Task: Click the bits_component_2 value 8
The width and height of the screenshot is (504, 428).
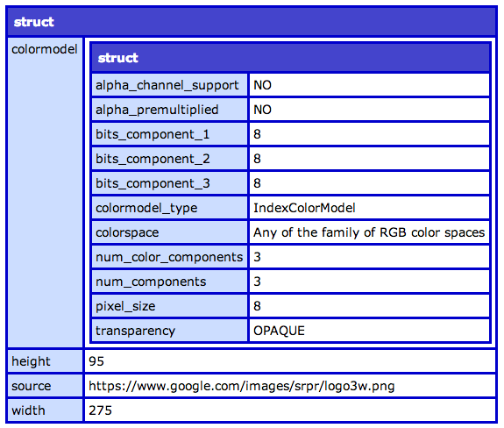Action: pyautogui.click(x=257, y=159)
